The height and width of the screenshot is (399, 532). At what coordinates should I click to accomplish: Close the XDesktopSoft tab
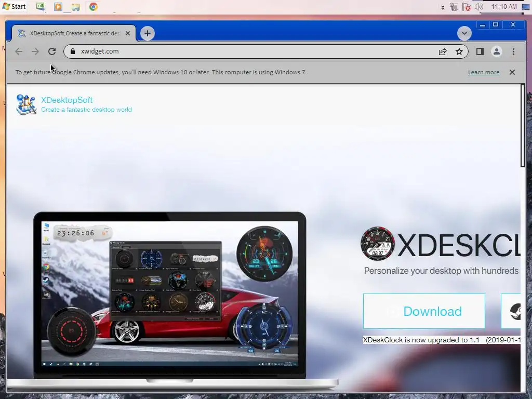pos(128,33)
